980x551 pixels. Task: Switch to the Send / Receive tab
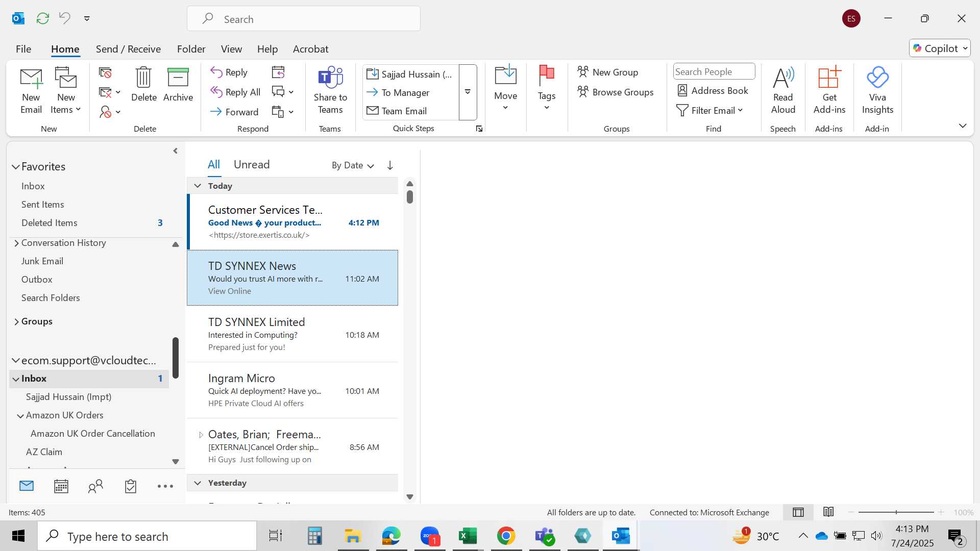tap(128, 49)
